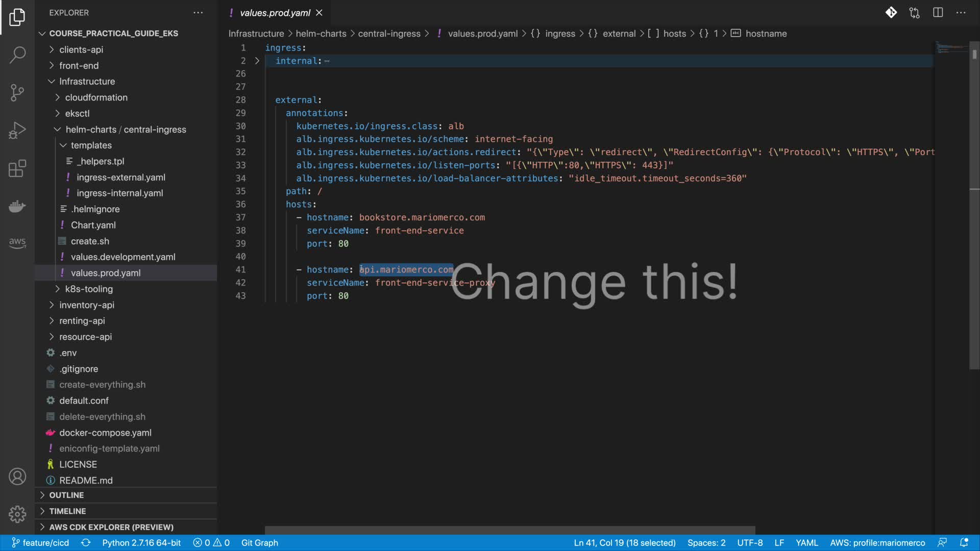This screenshot has width=980, height=551.
Task: Click the horizontal scrollbar of the editor
Action: point(509,530)
